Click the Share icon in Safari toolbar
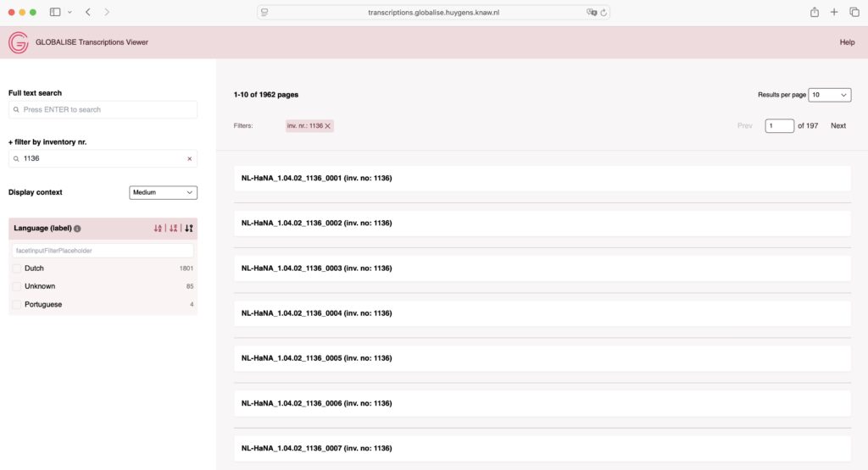Screen dimensions: 868x470 (815, 12)
